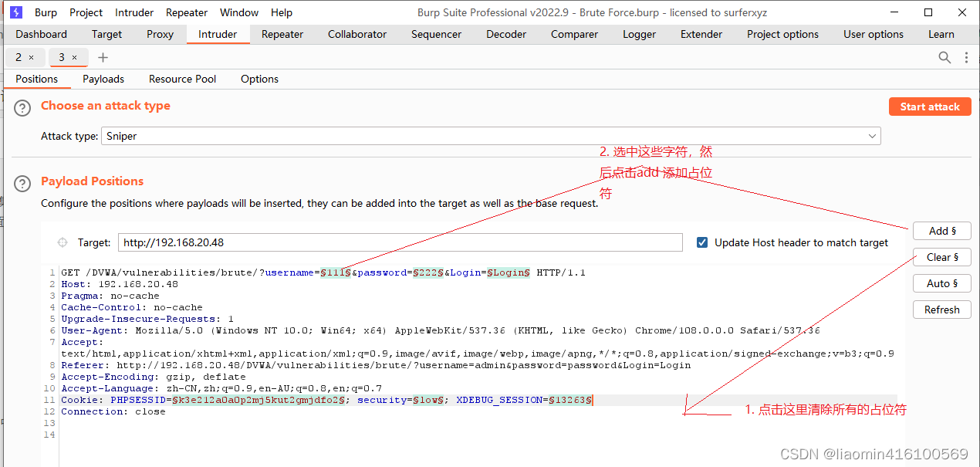
Task: Open the Project options tab
Action: [x=782, y=34]
